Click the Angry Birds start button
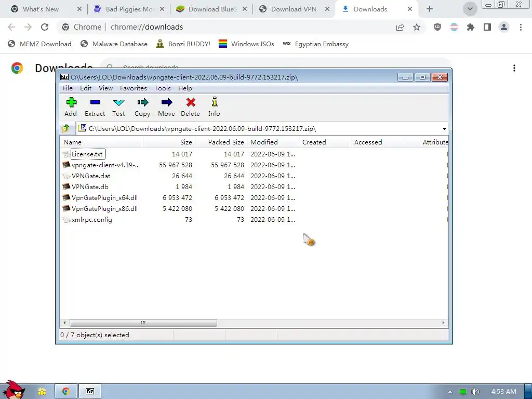The width and height of the screenshot is (532, 399). [x=14, y=390]
